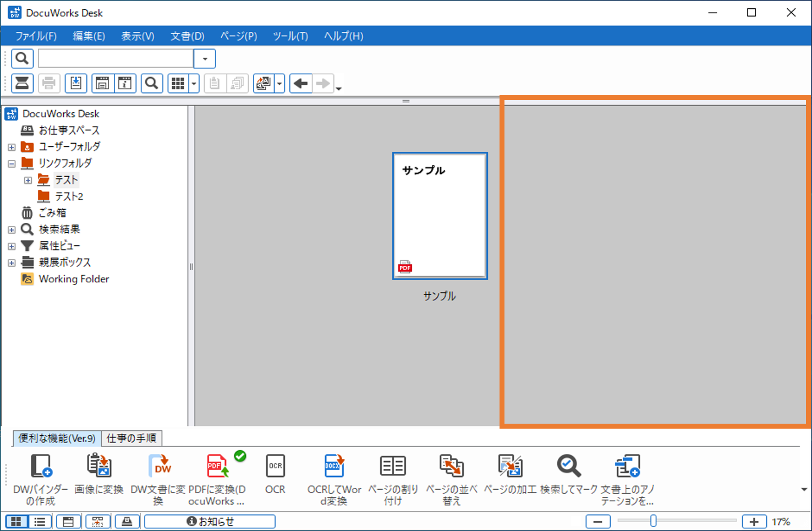Run the PDFに変換 tool
This screenshot has width=812, height=531.
click(217, 479)
